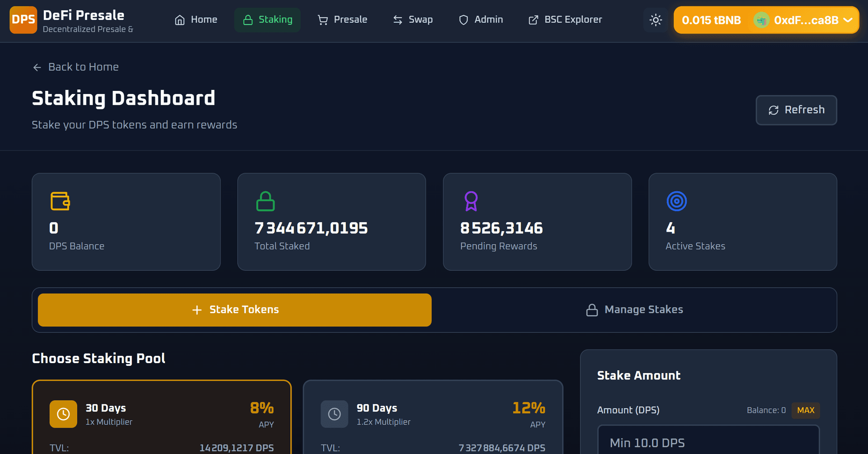The image size is (868, 454).
Task: Click the wallet icon above DPS Balance
Action: tap(60, 201)
